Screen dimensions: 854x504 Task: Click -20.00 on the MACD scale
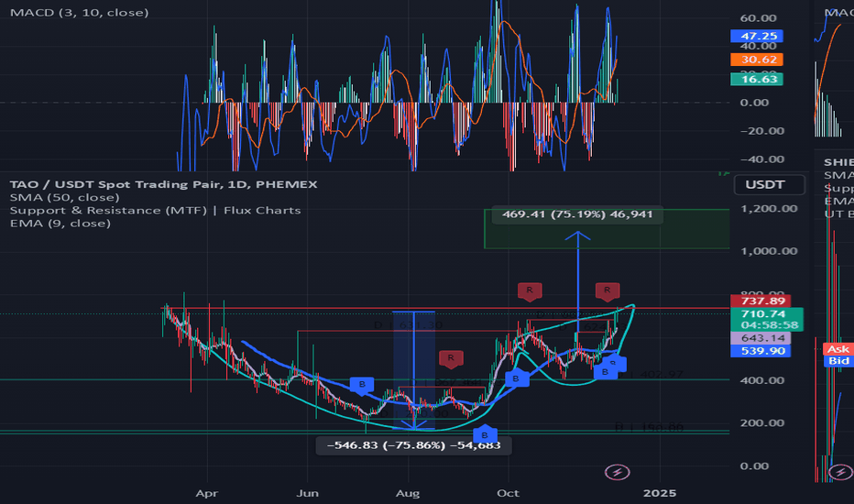tap(762, 131)
